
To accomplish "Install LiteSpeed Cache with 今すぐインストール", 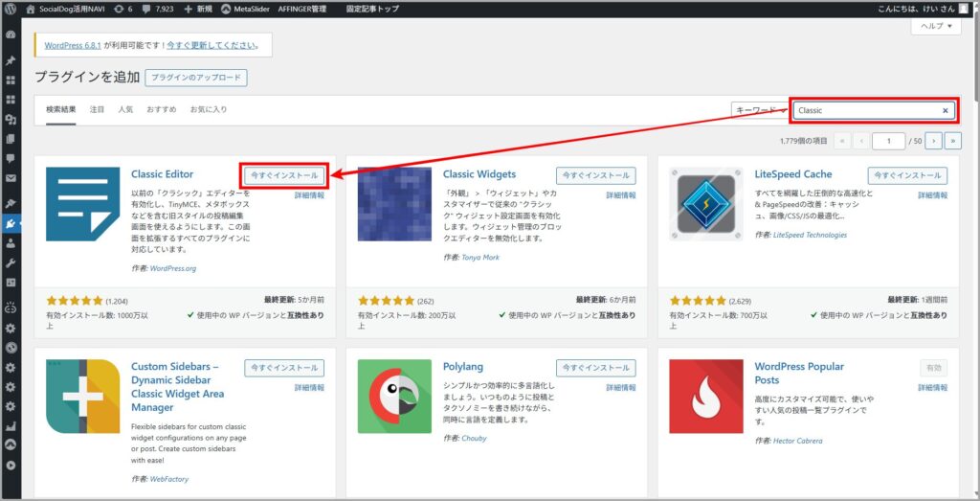I will pyautogui.click(x=907, y=175).
